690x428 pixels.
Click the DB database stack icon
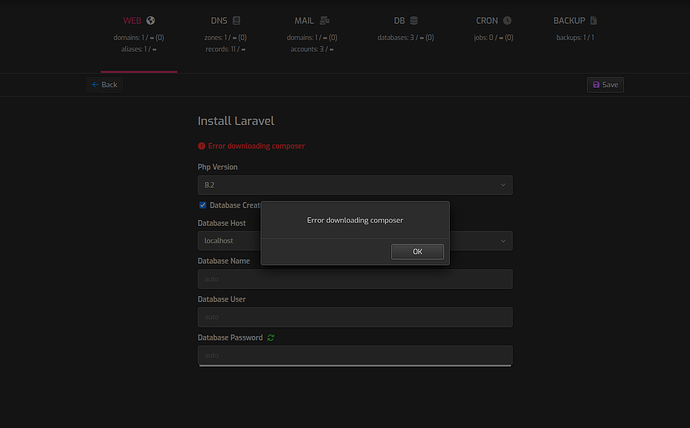coord(414,21)
